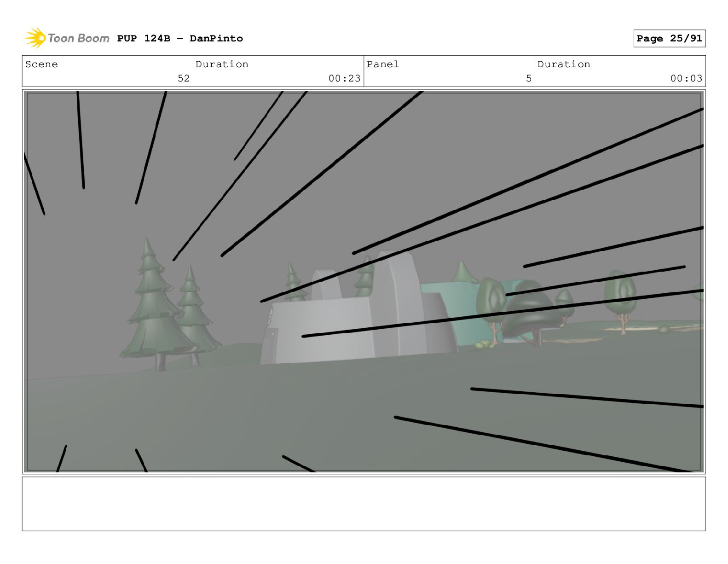Click the storyboard panel image
The width and height of the screenshot is (728, 564).
click(x=364, y=282)
